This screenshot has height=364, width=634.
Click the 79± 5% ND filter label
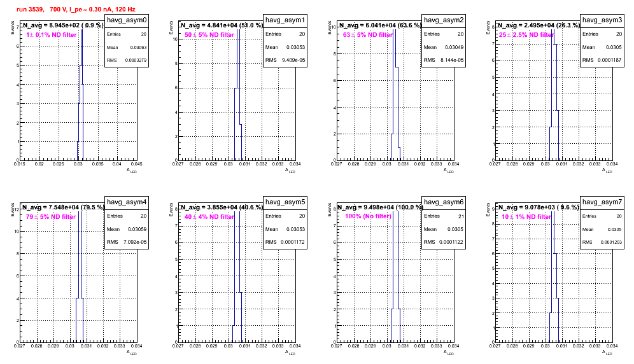point(51,217)
